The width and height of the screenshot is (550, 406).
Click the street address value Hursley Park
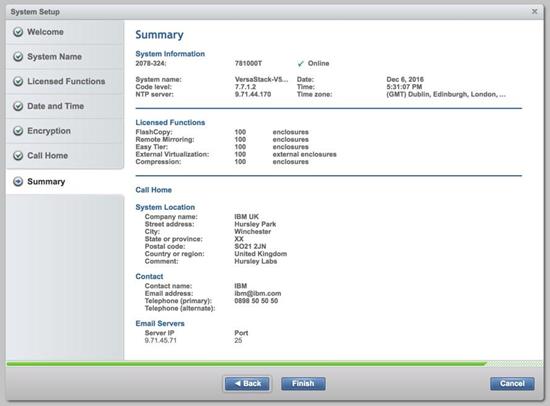coord(255,224)
